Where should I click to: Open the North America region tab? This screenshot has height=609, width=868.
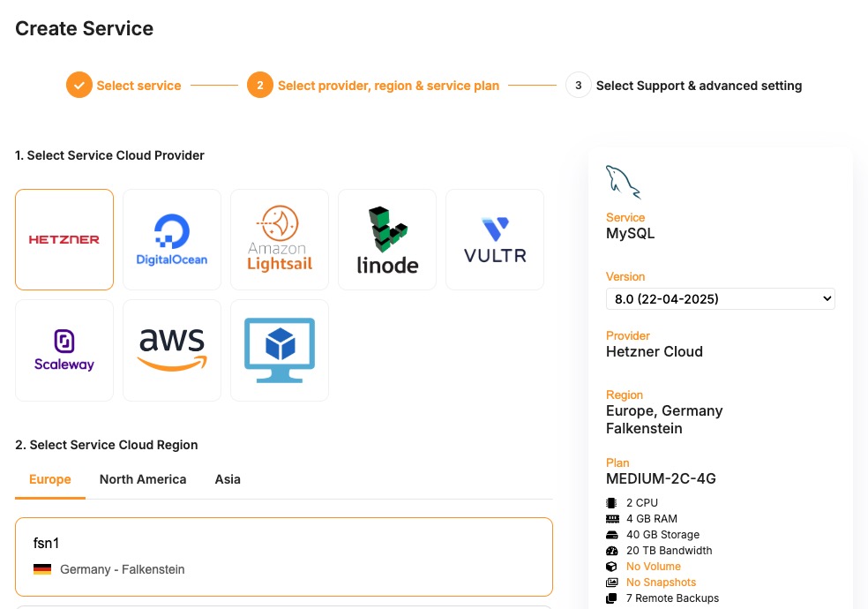tap(143, 479)
